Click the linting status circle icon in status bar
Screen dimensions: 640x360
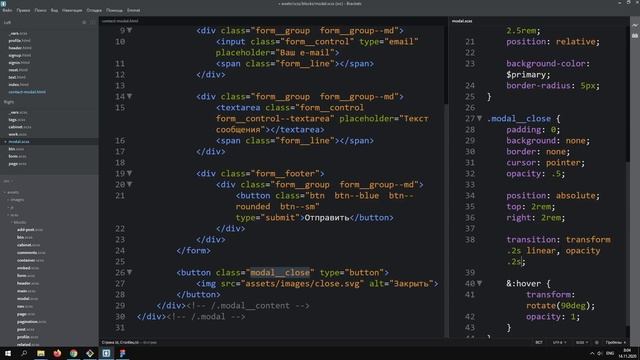tap(596, 342)
